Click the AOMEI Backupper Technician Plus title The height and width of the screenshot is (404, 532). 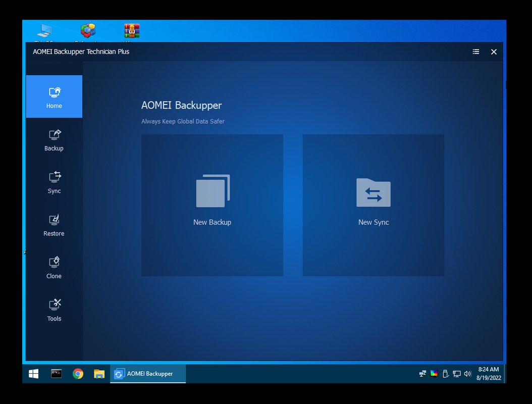(x=81, y=52)
